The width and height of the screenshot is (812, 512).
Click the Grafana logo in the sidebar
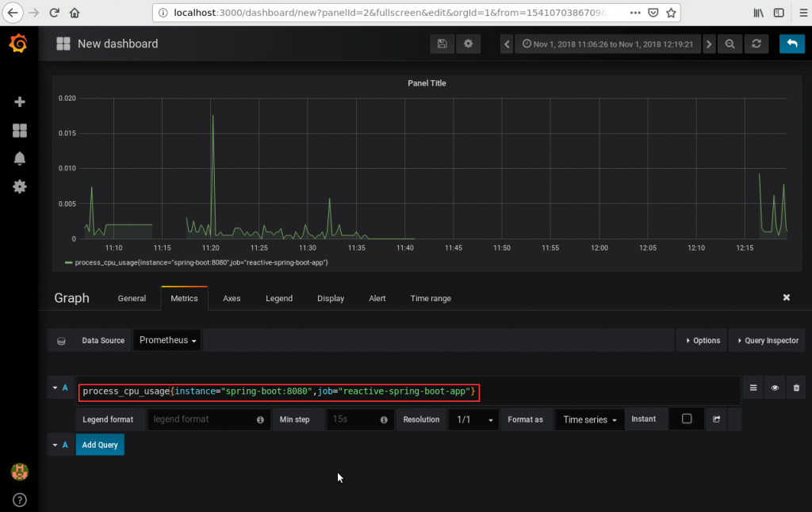click(x=19, y=44)
